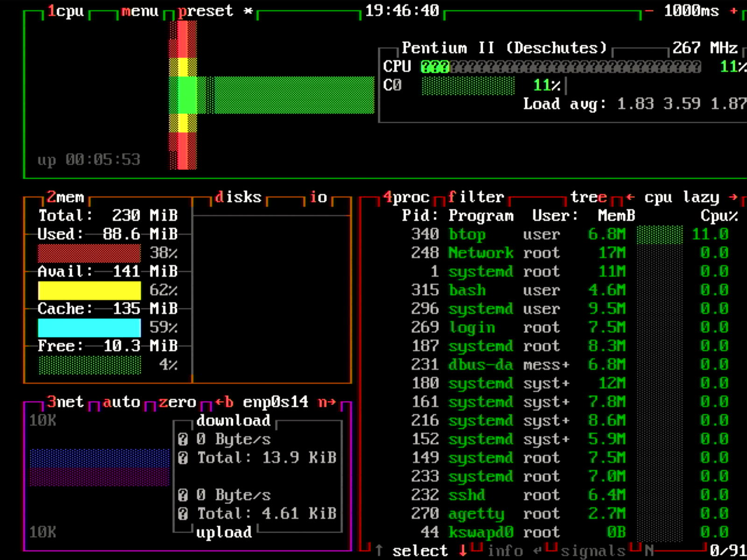Image resolution: width=747 pixels, height=560 pixels.
Task: Cycle the preset view option
Action: (x=215, y=10)
